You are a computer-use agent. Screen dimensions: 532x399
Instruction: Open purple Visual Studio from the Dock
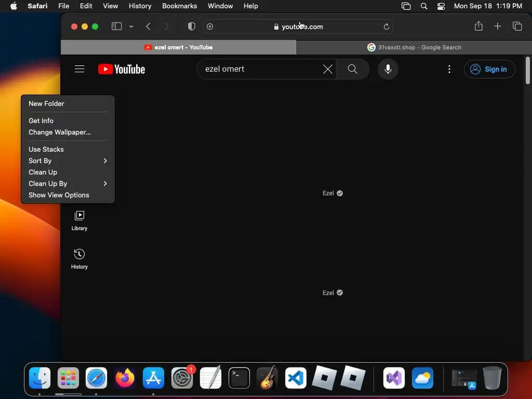pos(394,378)
